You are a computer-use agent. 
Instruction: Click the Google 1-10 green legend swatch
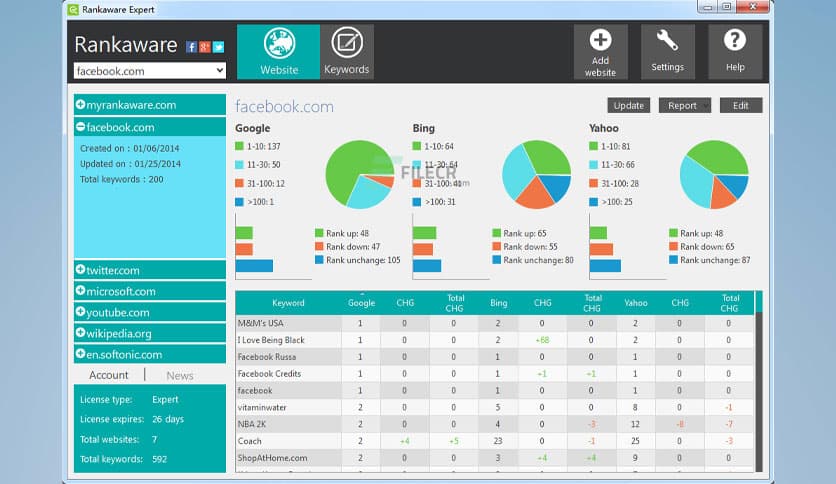click(x=239, y=146)
